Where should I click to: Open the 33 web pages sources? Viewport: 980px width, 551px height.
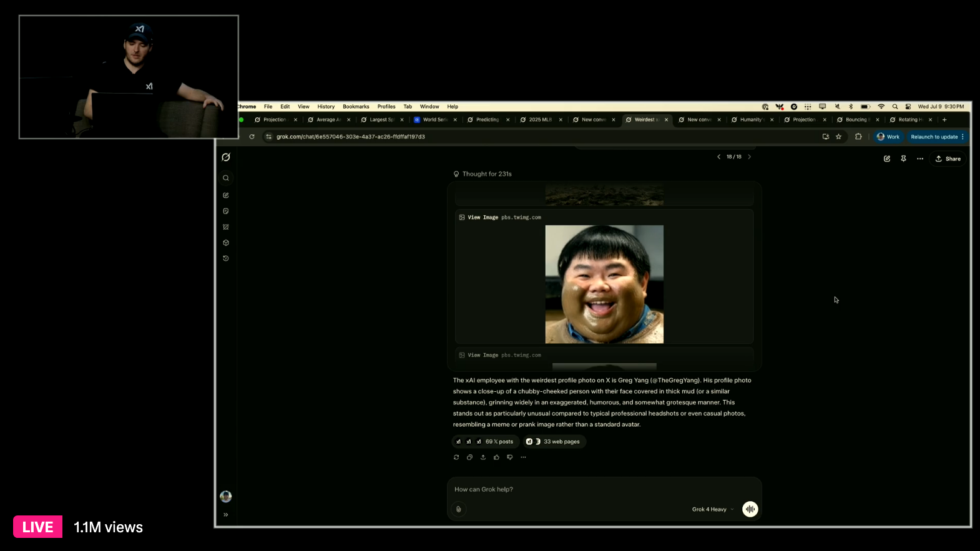click(x=554, y=442)
